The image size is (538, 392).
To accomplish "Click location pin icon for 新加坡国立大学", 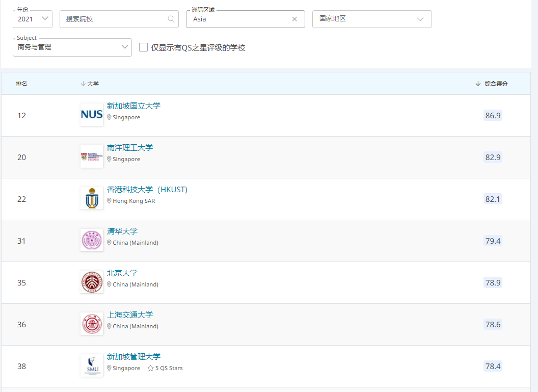I will click(x=109, y=117).
